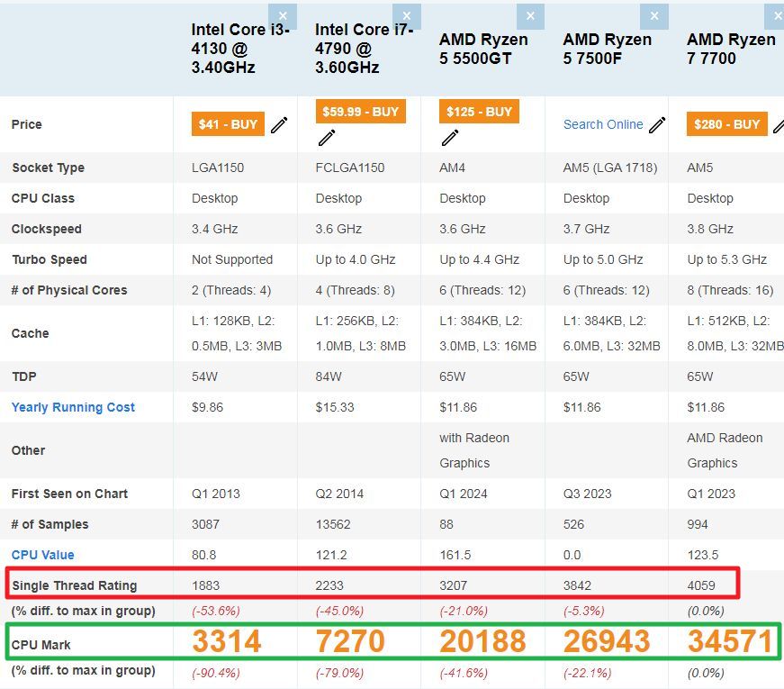Click the FCLGA1150 socket cell
Screen dimensions: 784x689
(350, 168)
